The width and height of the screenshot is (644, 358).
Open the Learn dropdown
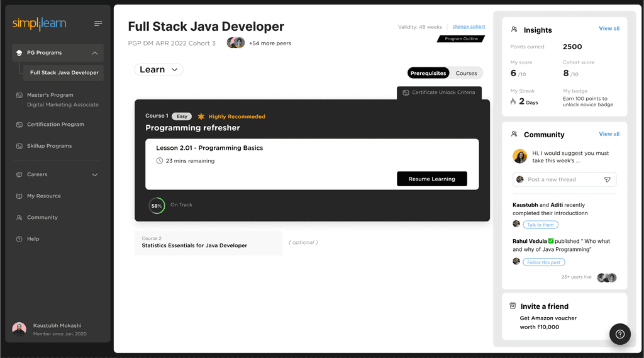point(158,69)
